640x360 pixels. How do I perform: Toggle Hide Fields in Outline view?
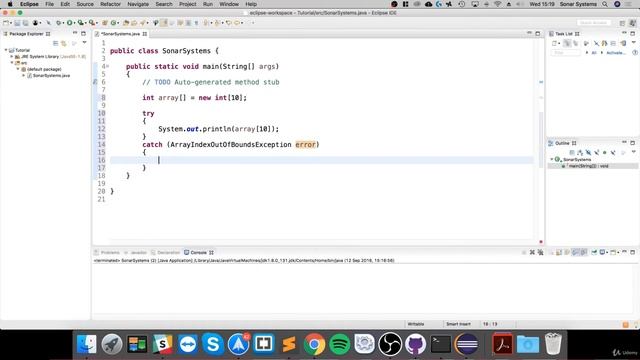pos(589,152)
